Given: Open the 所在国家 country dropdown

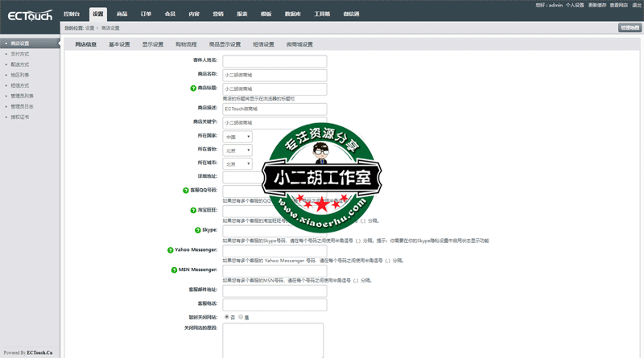Looking at the screenshot, I should point(237,136).
